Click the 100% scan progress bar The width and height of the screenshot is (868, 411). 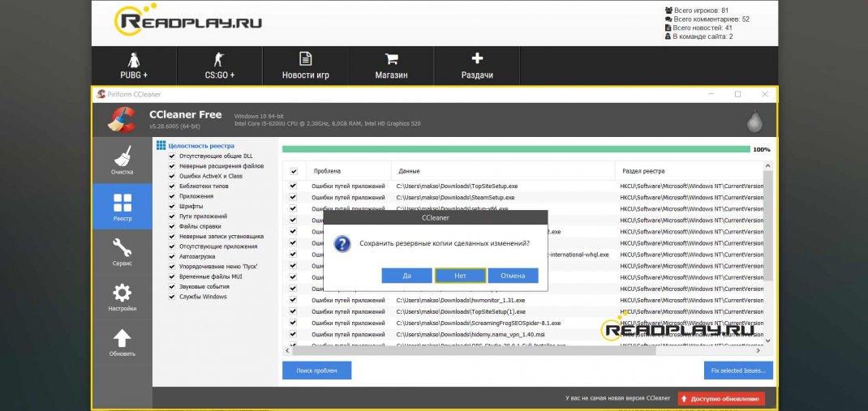pyautogui.click(x=517, y=149)
